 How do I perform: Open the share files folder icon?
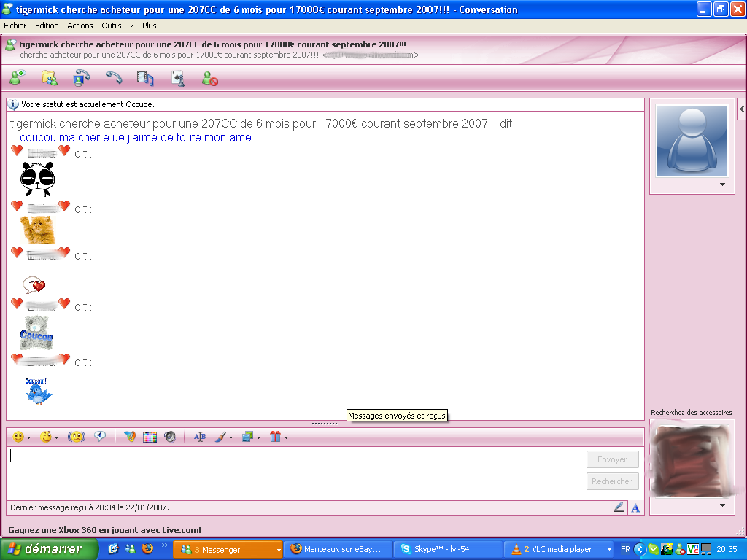click(50, 78)
